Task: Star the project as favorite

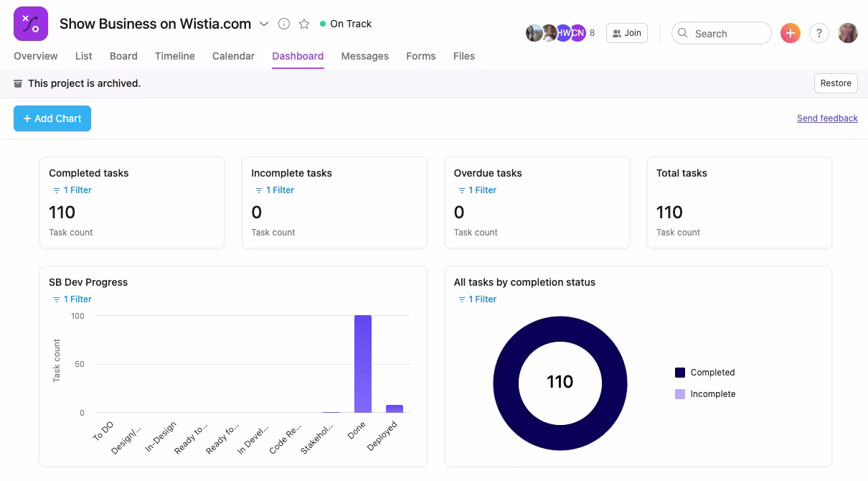Action: [304, 24]
